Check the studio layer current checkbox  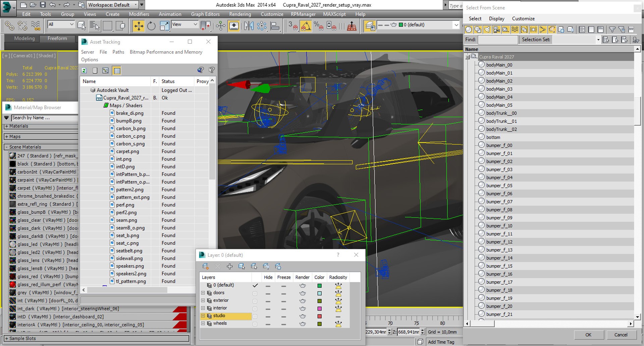pos(255,317)
